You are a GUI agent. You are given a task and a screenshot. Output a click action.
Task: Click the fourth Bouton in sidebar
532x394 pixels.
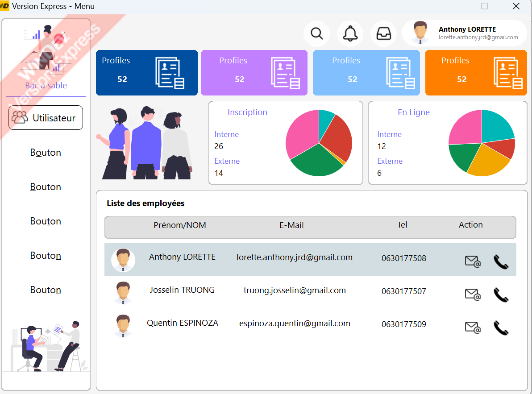tap(46, 255)
